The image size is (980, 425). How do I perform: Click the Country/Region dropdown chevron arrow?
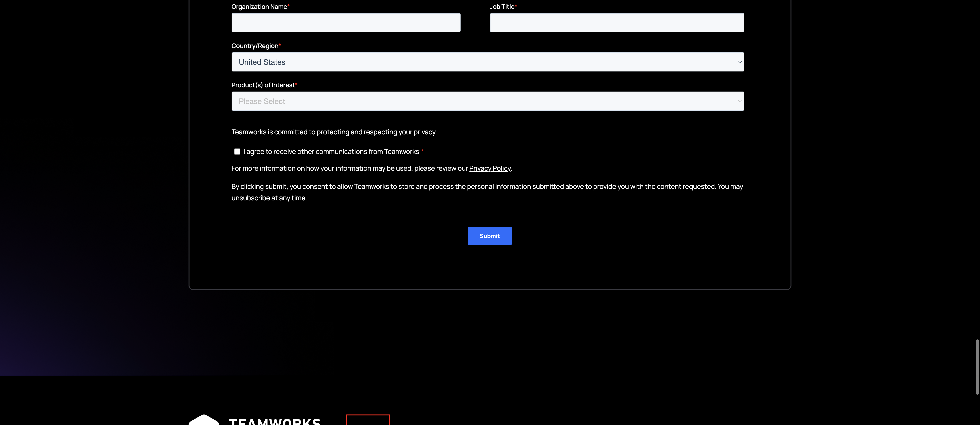click(740, 62)
